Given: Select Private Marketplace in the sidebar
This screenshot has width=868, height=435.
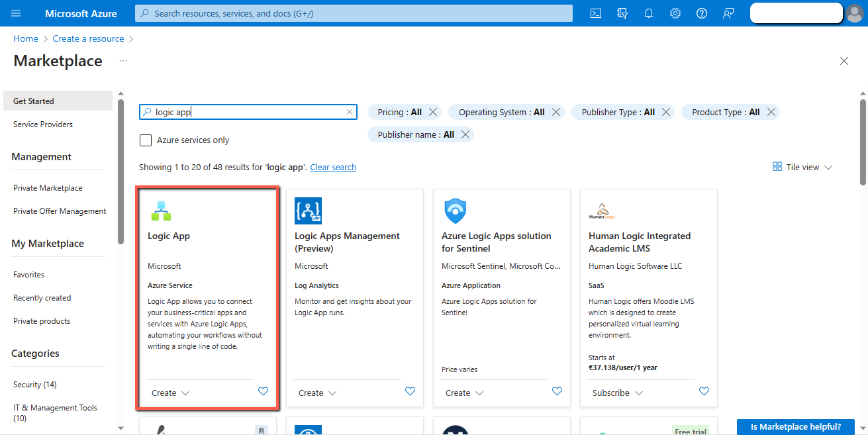Looking at the screenshot, I should pyautogui.click(x=48, y=188).
